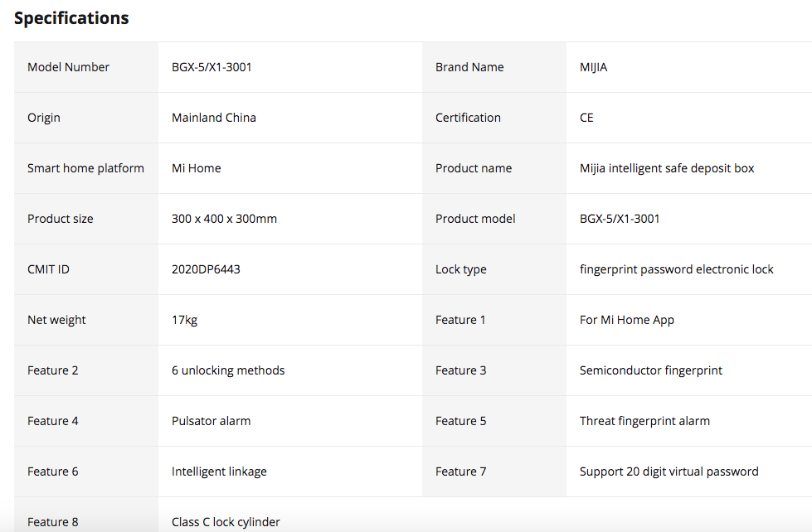Click the Origin label
This screenshot has width=812, height=532.
tap(43, 118)
